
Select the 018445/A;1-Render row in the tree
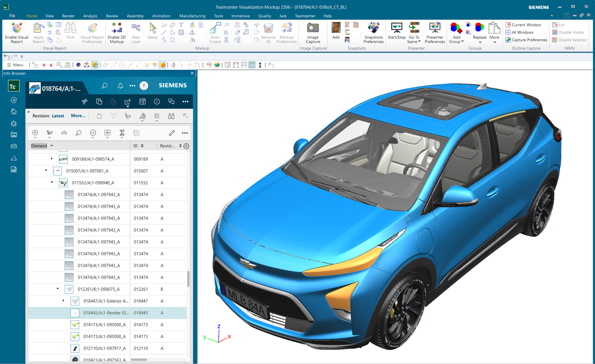pyautogui.click(x=106, y=313)
